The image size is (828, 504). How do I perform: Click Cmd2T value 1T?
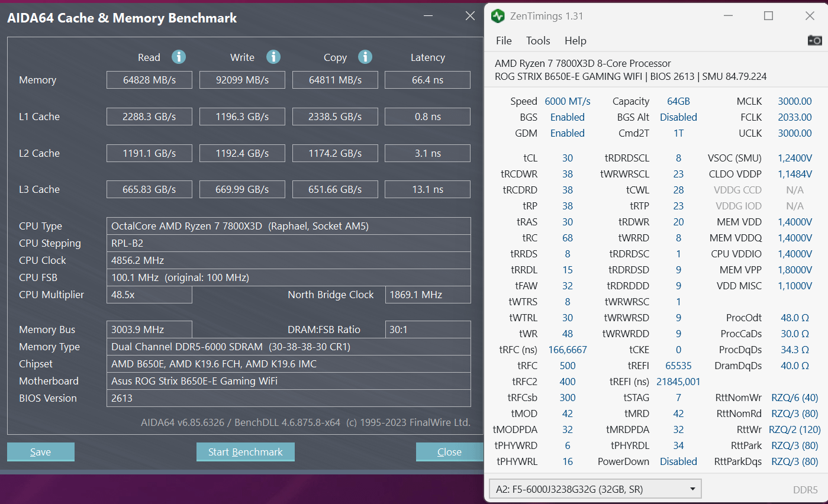click(678, 133)
